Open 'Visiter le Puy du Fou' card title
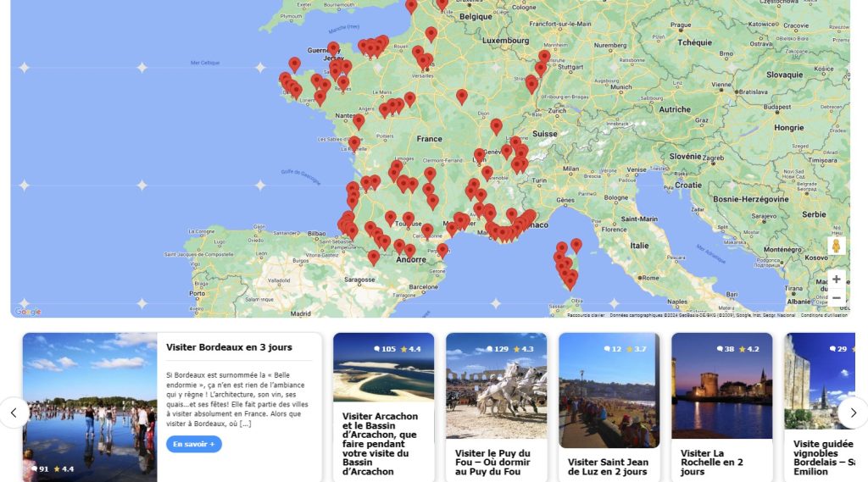868x482 pixels. [492, 462]
